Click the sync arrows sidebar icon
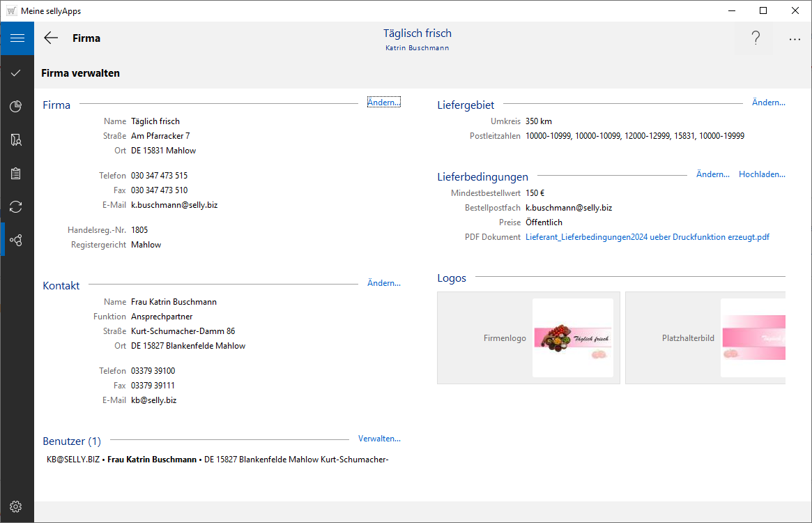Image resolution: width=812 pixels, height=523 pixels. click(x=17, y=206)
